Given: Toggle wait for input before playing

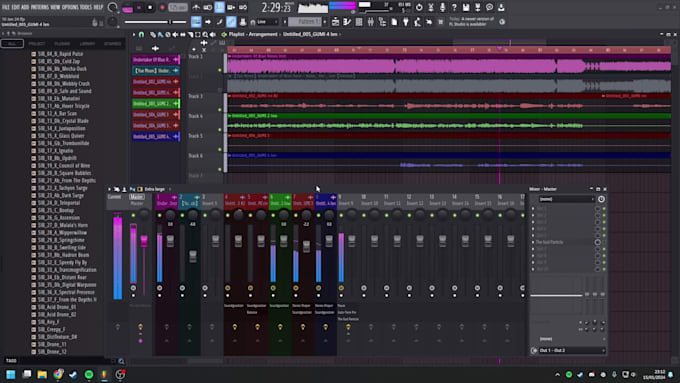Looking at the screenshot, I should 208,7.
